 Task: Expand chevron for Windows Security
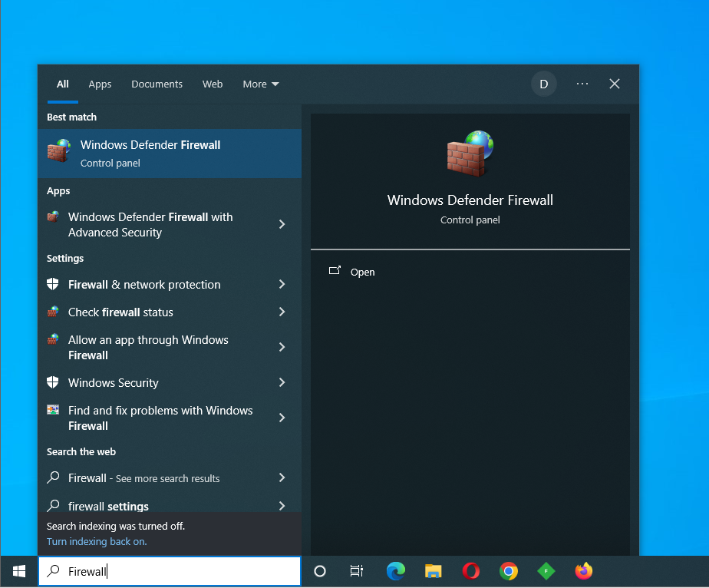282,382
